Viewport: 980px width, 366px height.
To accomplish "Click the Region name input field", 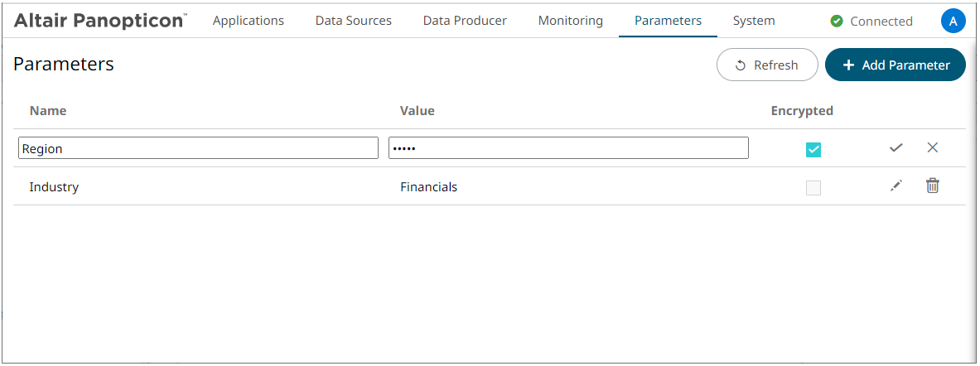I will coord(199,148).
